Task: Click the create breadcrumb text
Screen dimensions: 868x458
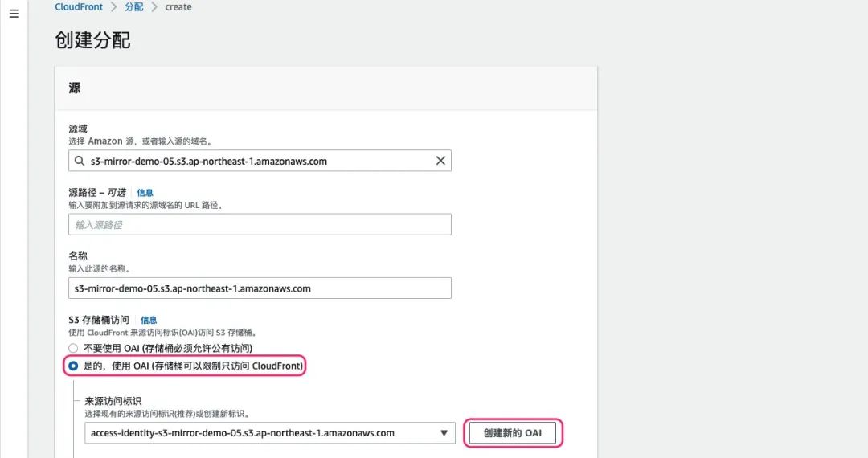Action: pos(178,7)
